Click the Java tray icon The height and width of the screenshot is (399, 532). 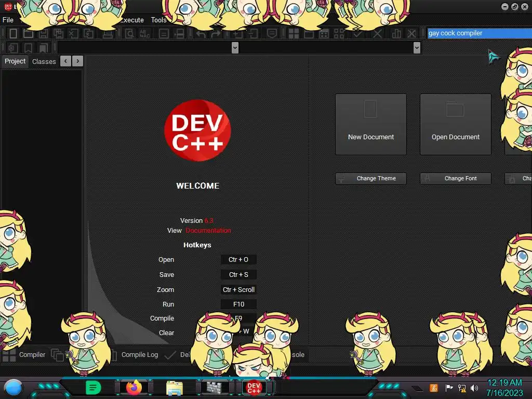click(x=434, y=388)
